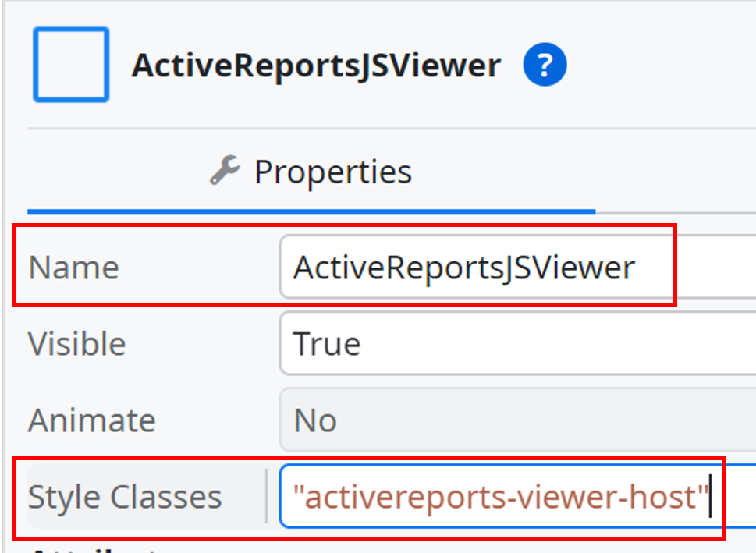The image size is (756, 553).
Task: Click the No value in Animate
Action: point(315,420)
